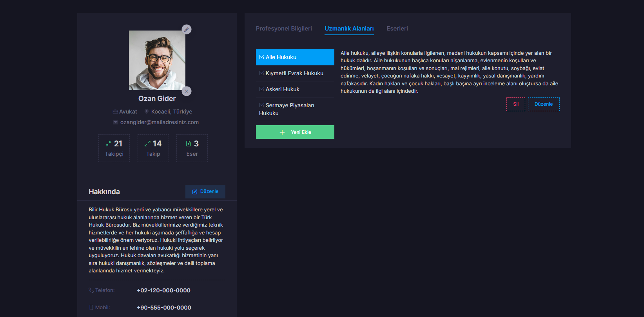The height and width of the screenshot is (317, 644).
Task: Click the Telefon phone icon
Action: point(91,290)
